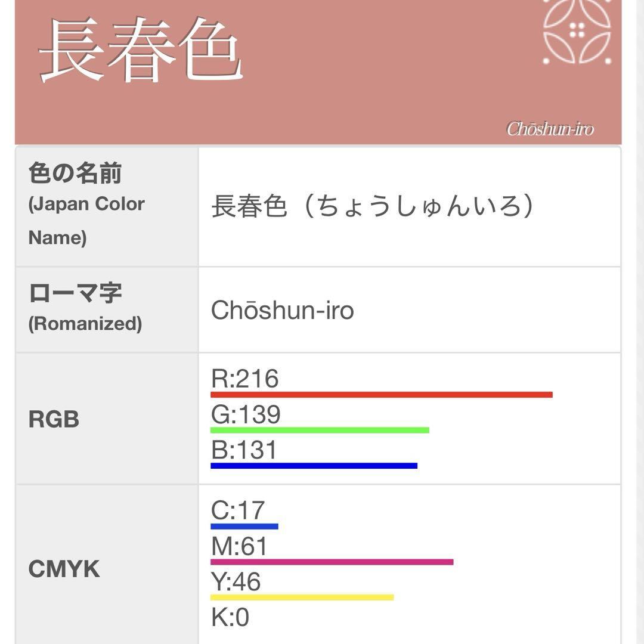The image size is (644, 644).
Task: Click the short blue C:17 bar
Action: tap(244, 527)
